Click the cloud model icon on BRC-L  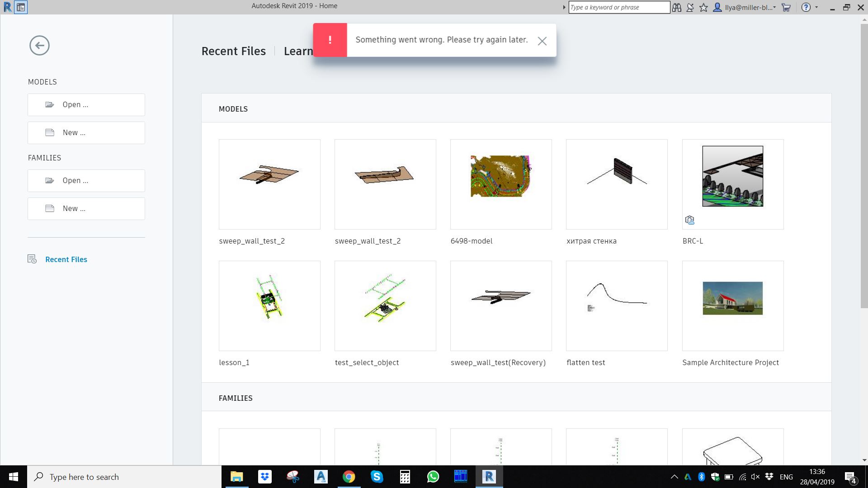[x=689, y=220]
